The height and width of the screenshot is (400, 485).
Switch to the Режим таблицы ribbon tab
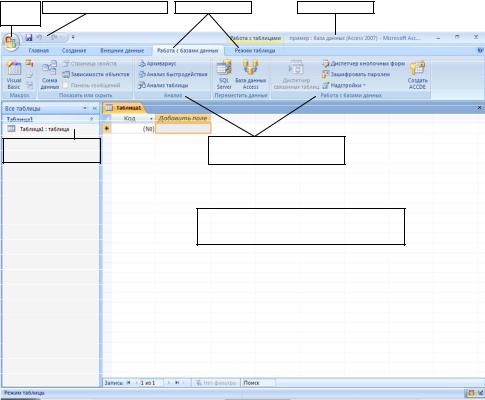(255, 51)
